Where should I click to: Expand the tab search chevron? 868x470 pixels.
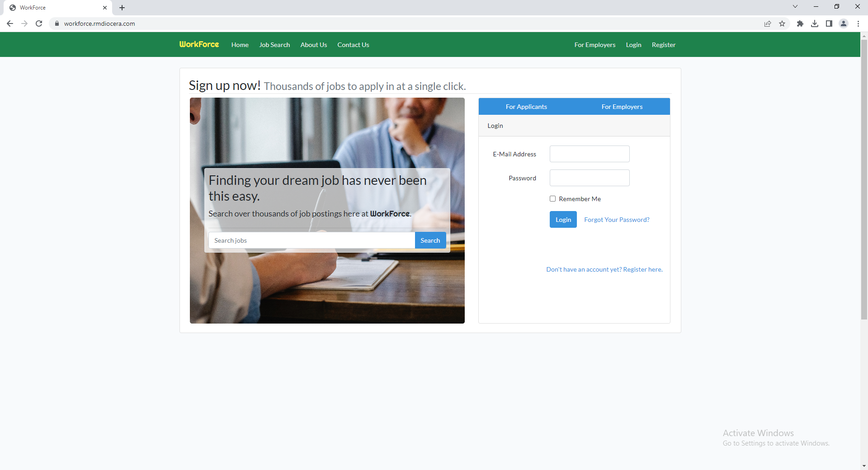pyautogui.click(x=795, y=6)
